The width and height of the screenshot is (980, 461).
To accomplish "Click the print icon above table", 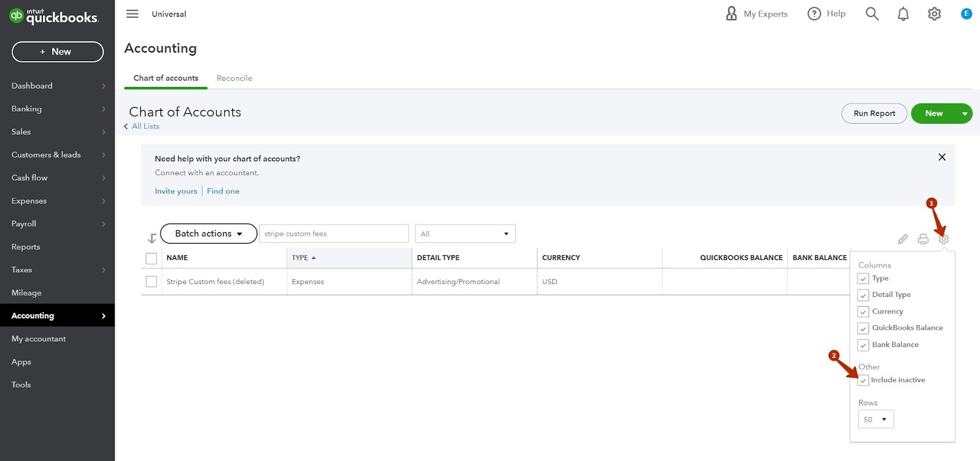I will click(x=923, y=239).
